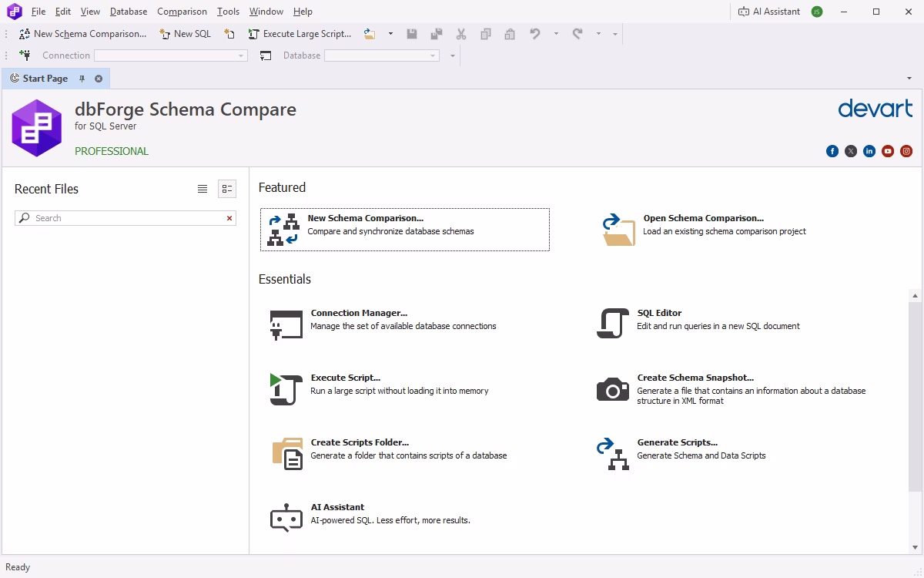This screenshot has height=578, width=924.
Task: Click the Redo arrow icon
Action: coord(577,34)
